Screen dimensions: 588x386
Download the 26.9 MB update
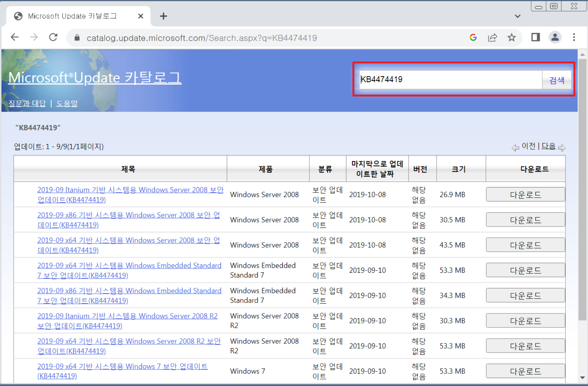click(525, 194)
